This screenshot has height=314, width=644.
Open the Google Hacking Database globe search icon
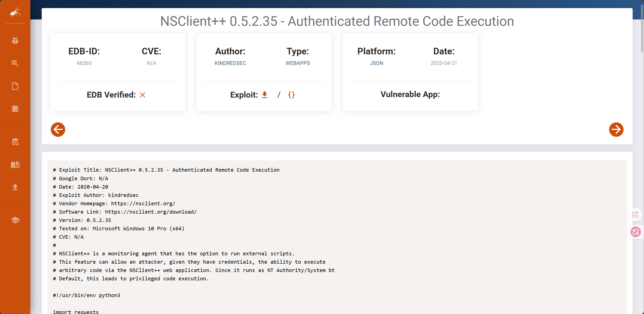(15, 63)
